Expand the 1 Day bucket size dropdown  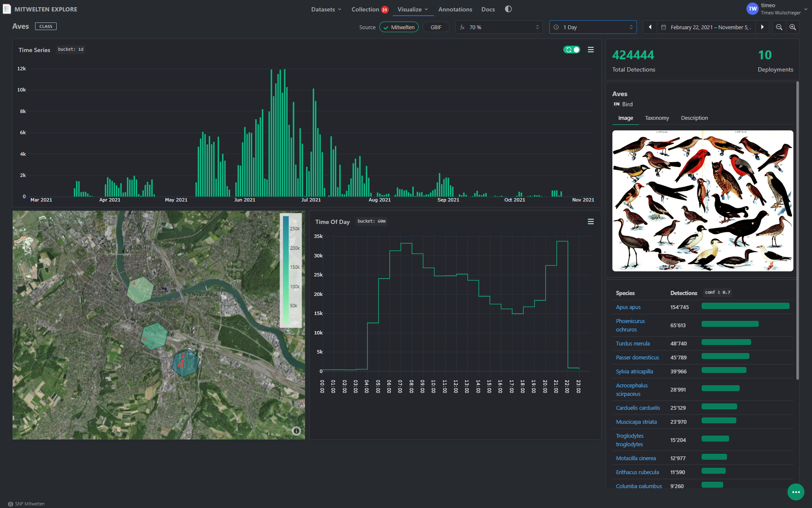pyautogui.click(x=593, y=27)
